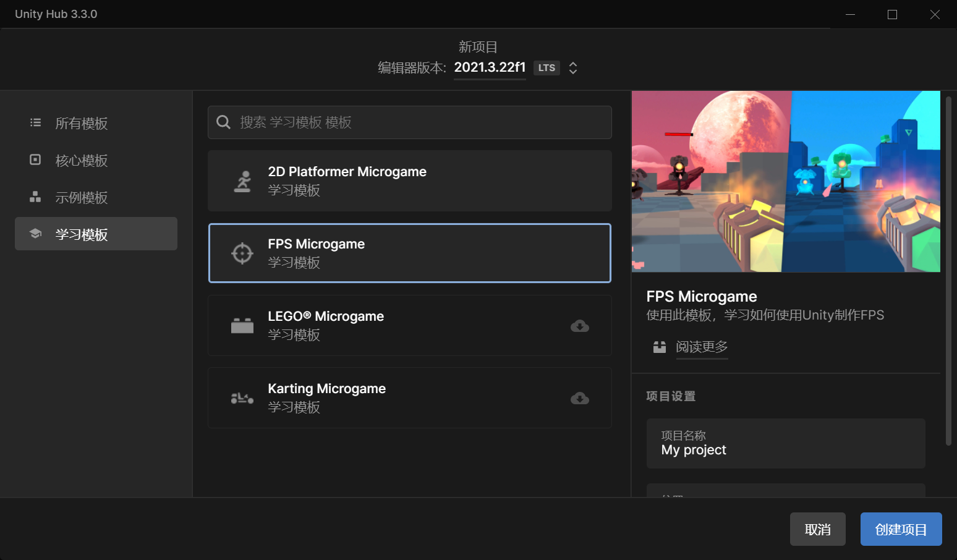Image resolution: width=957 pixels, height=560 pixels.
Task: Select the 核心模板 category
Action: coord(96,160)
